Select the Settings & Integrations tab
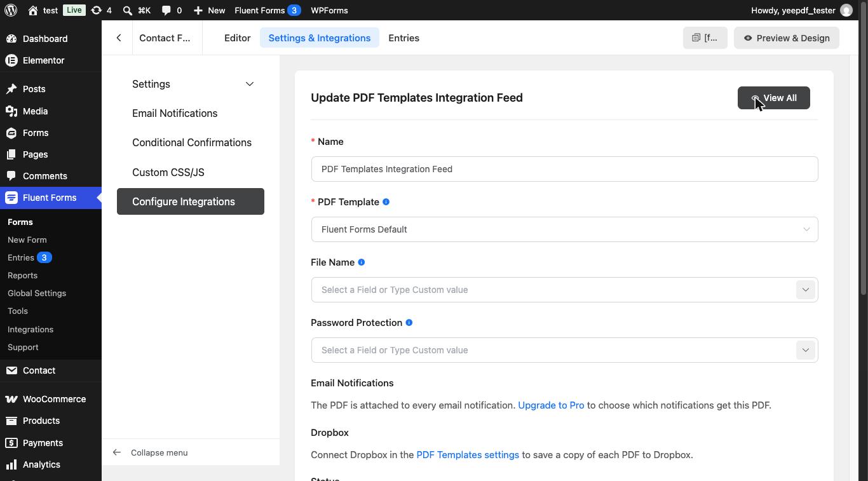 [320, 38]
